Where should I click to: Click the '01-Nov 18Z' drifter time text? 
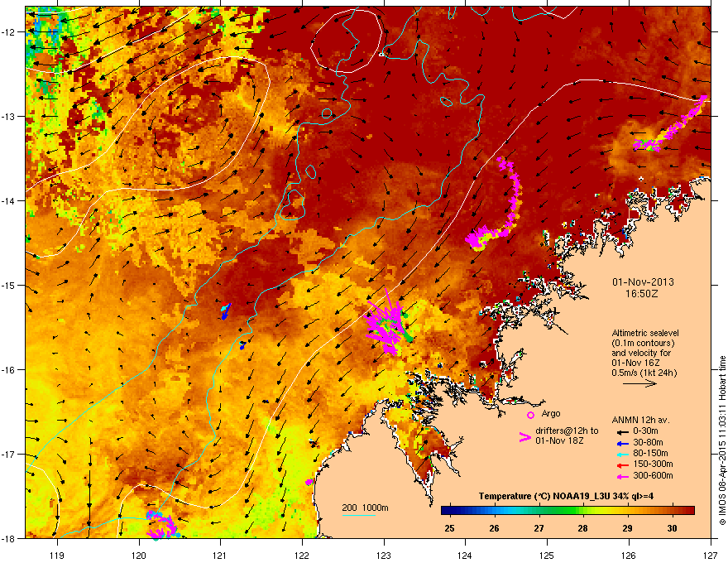559,440
